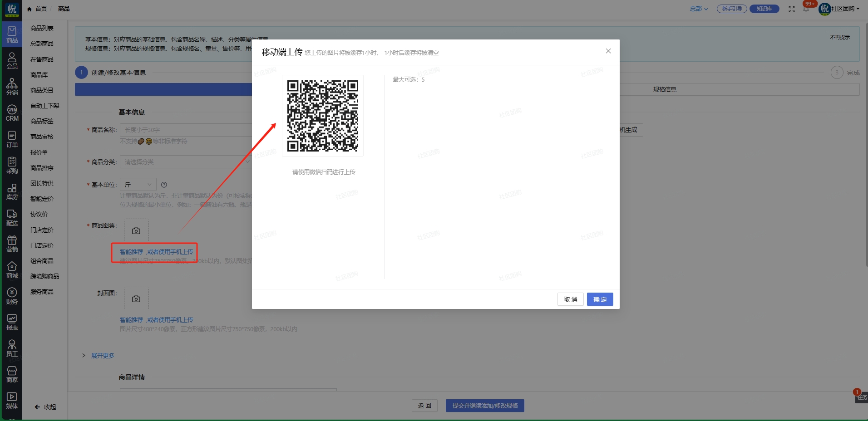The width and height of the screenshot is (868, 421).
Task: Click 确定 in the upload dialog
Action: click(x=600, y=299)
